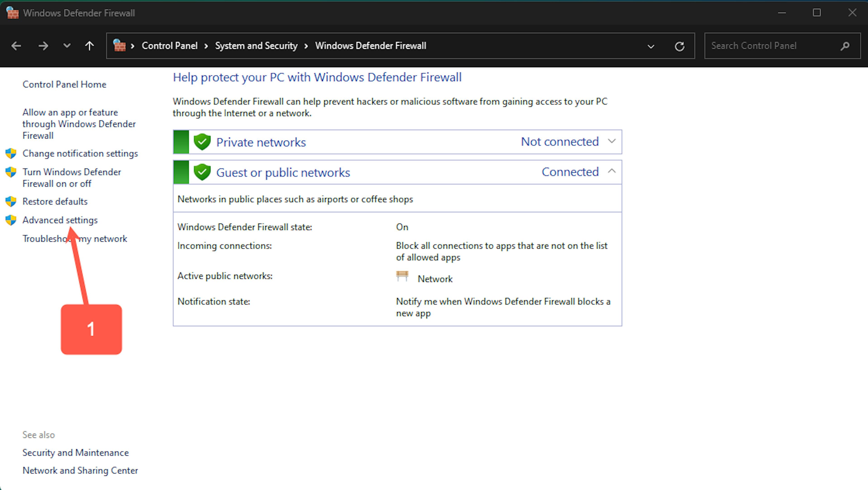Open the recent locations dropdown
This screenshot has width=868, height=490.
click(67, 46)
